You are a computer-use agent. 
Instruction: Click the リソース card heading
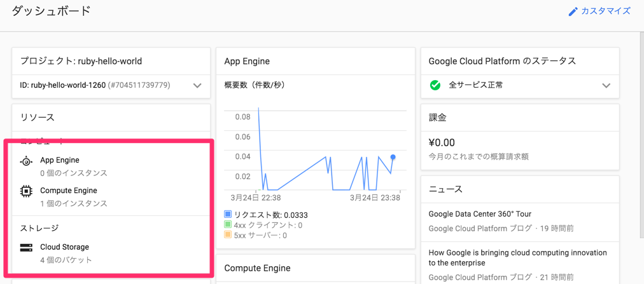[38, 117]
